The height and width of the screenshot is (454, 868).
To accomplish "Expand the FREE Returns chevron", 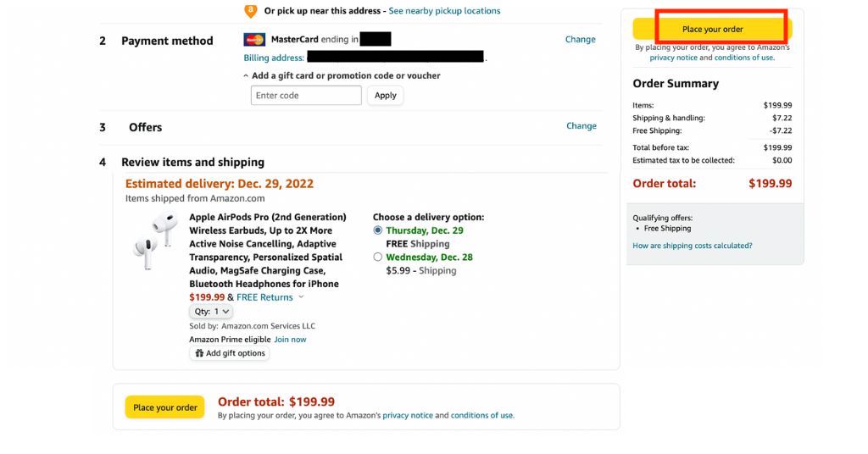I will (302, 297).
